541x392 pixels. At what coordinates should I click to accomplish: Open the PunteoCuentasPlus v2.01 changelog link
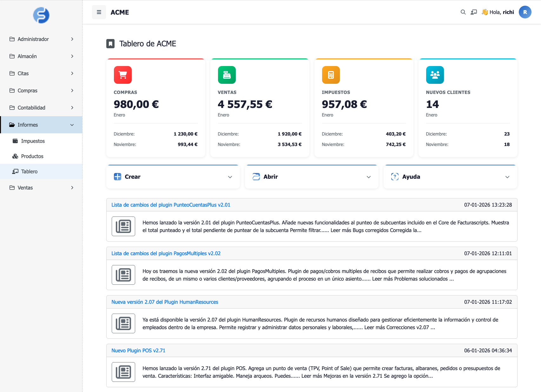click(171, 205)
